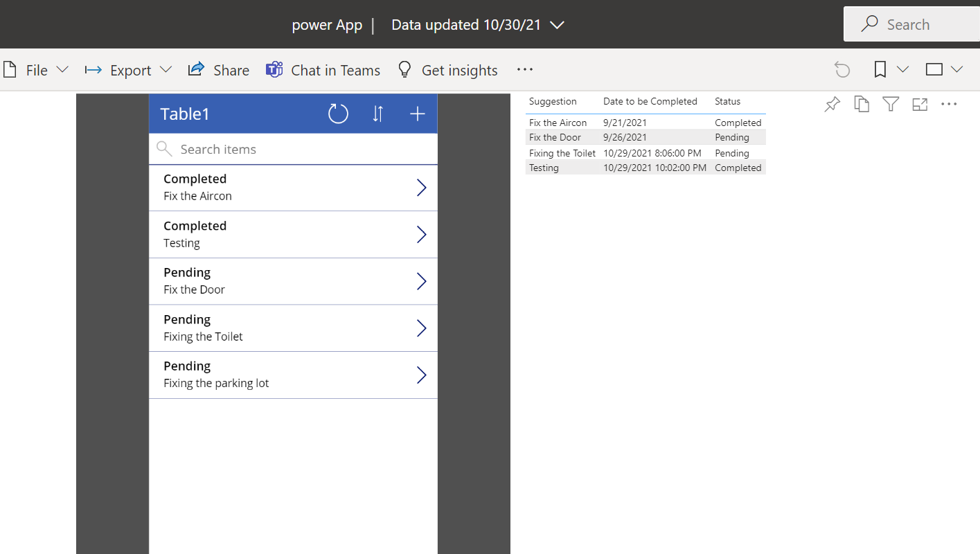Click the Table1 app header title
Image resolution: width=980 pixels, height=554 pixels.
pos(185,114)
